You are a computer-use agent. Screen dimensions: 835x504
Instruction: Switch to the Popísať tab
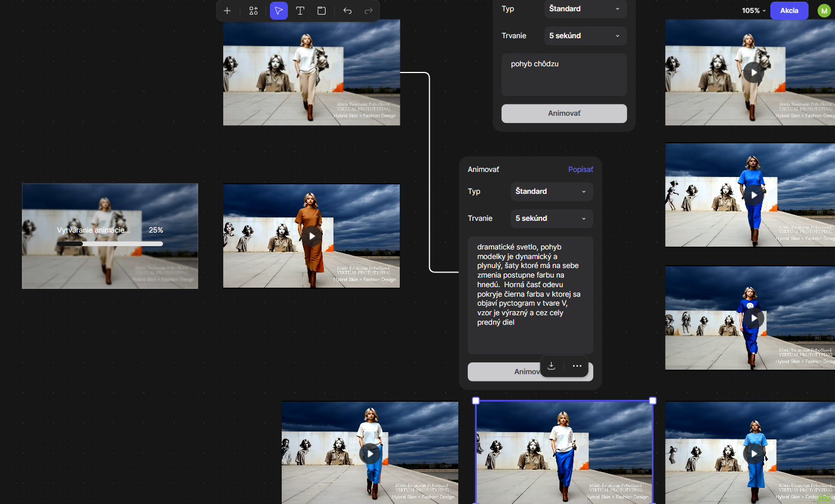pyautogui.click(x=580, y=170)
